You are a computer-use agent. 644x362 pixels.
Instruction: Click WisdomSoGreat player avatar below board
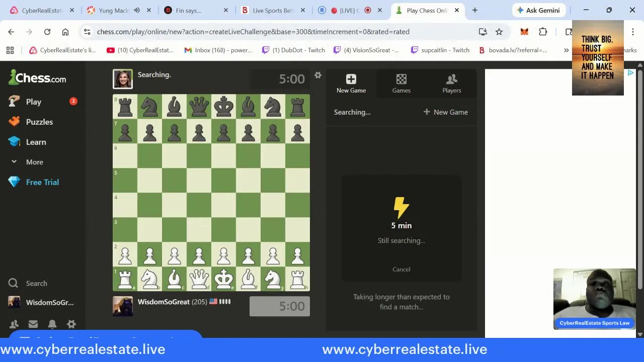click(x=123, y=306)
